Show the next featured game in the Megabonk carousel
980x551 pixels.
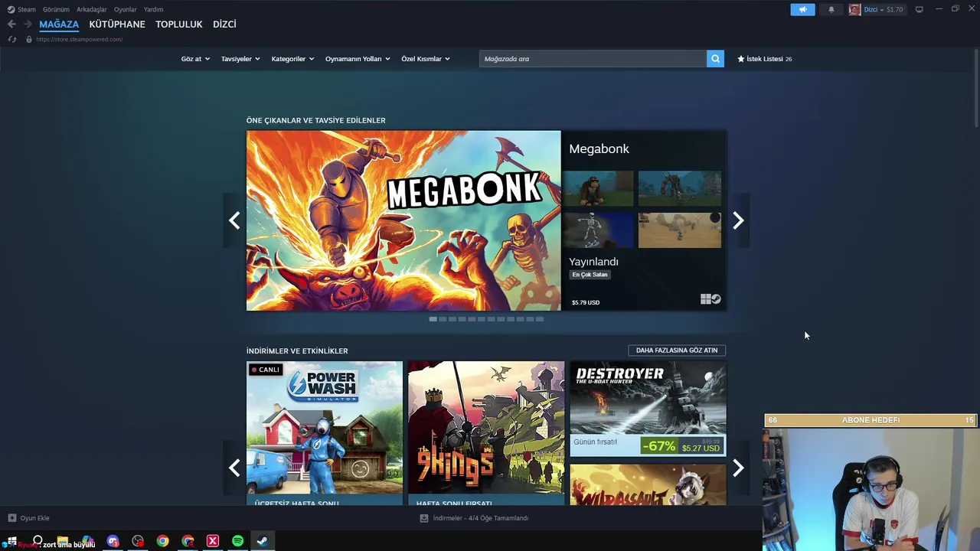tap(738, 220)
